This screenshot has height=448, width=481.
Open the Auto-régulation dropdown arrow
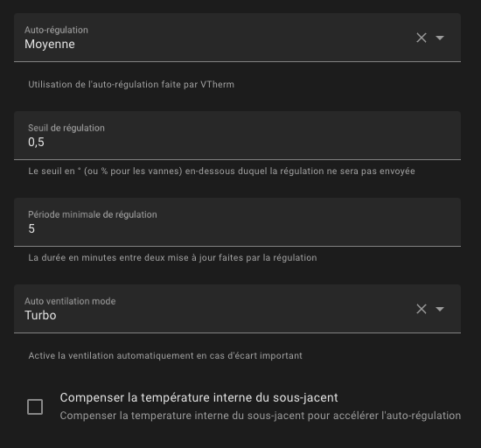pyautogui.click(x=440, y=38)
